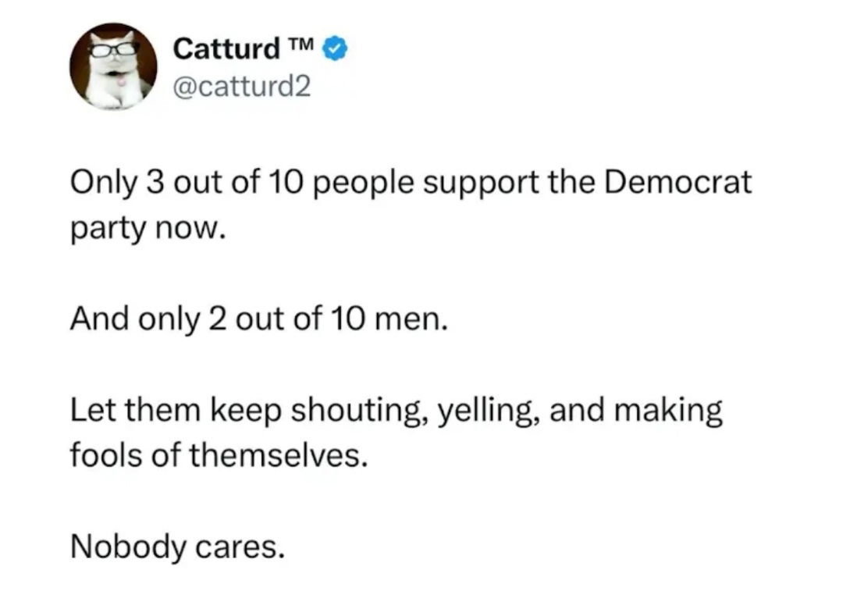The height and width of the screenshot is (616, 843).
Task: Click the word "yelling," in the tweet
Action: click(485, 411)
